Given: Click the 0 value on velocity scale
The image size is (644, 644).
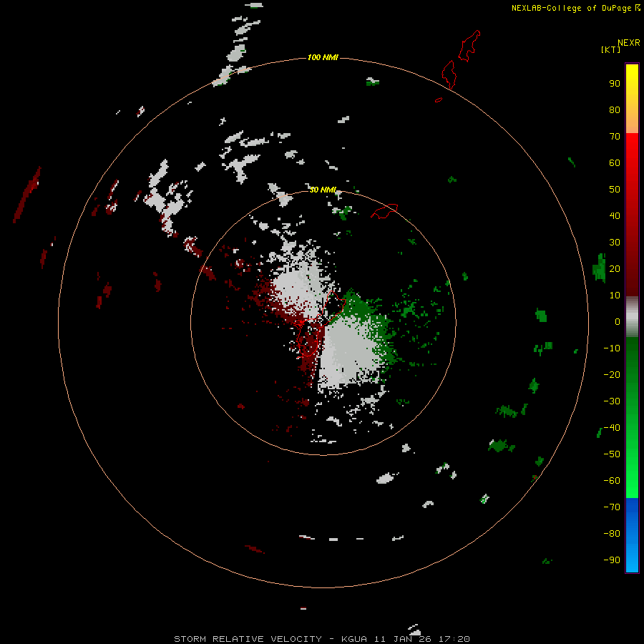Looking at the screenshot, I should [x=618, y=321].
